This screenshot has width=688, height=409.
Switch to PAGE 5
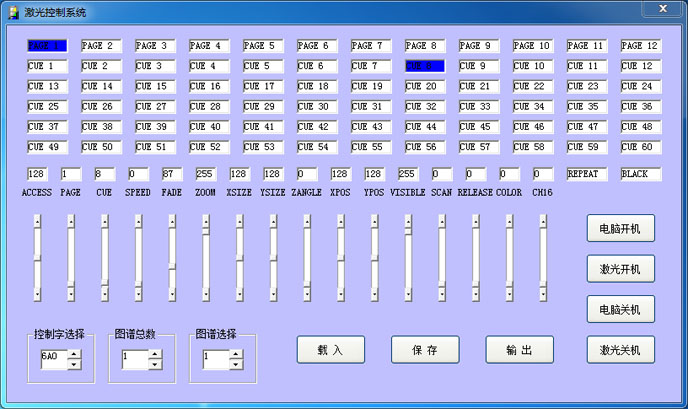click(x=262, y=46)
